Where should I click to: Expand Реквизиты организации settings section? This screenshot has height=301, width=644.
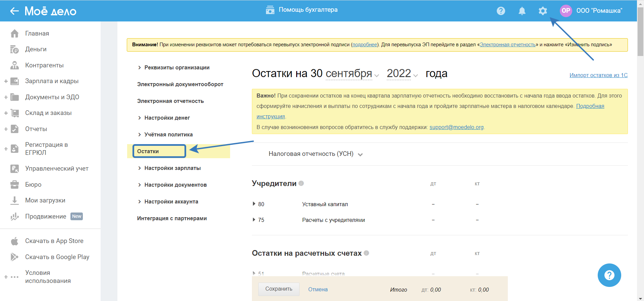click(173, 68)
